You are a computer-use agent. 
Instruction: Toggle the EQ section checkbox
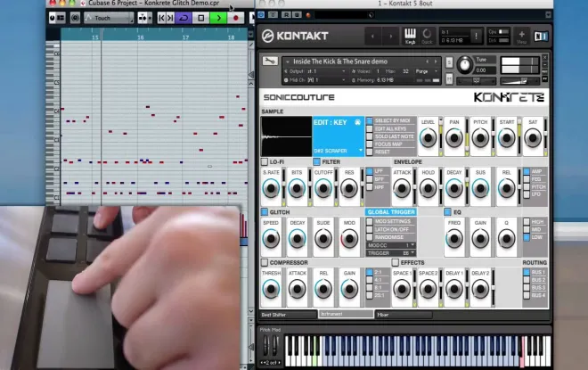pyautogui.click(x=447, y=212)
